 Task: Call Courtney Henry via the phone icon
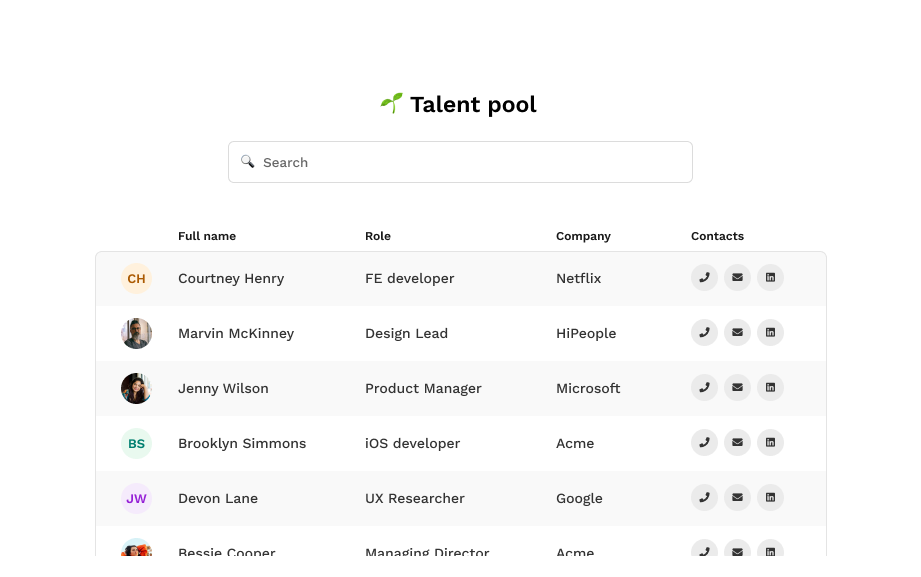click(704, 278)
